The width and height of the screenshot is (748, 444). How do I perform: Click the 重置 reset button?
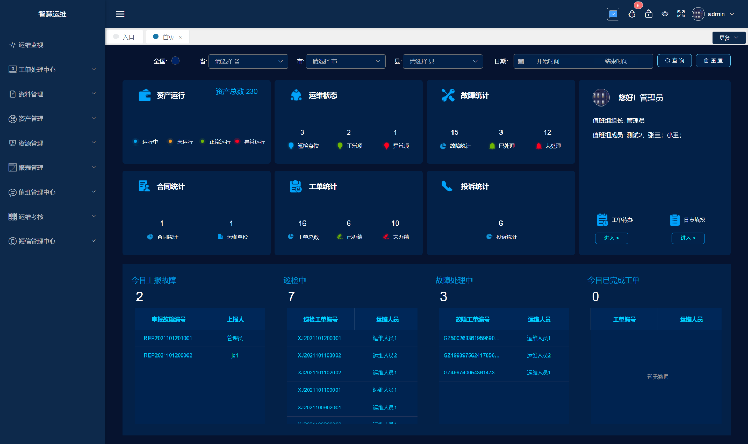pyautogui.click(x=712, y=61)
